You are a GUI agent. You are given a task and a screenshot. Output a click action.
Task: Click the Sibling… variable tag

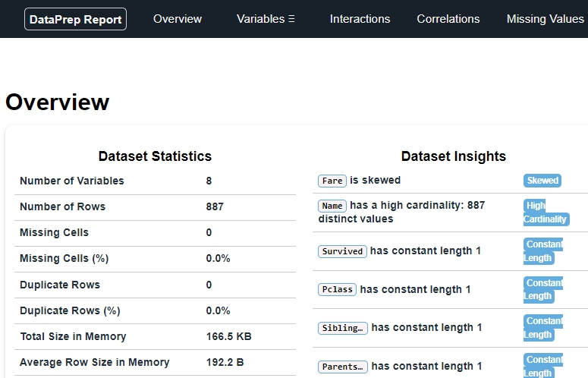(343, 328)
